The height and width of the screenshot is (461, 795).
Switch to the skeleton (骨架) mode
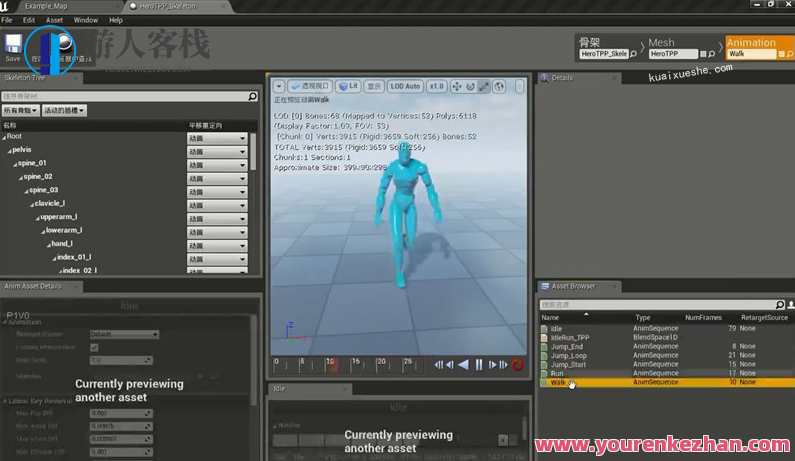[590, 43]
